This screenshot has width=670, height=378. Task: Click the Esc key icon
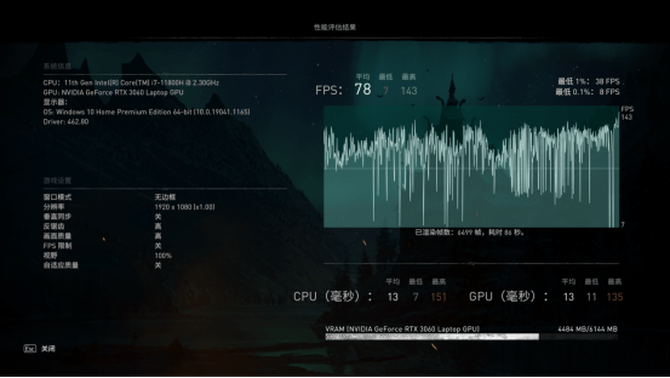pyautogui.click(x=29, y=349)
